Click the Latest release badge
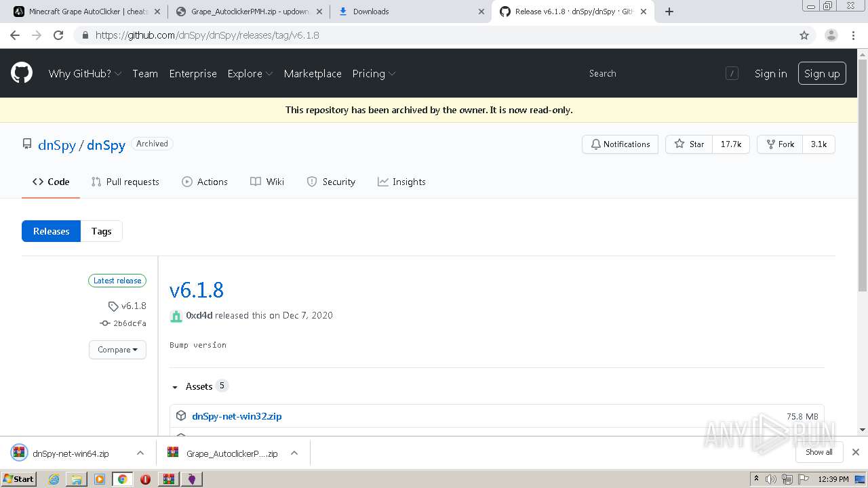The height and width of the screenshot is (488, 868). (x=117, y=281)
